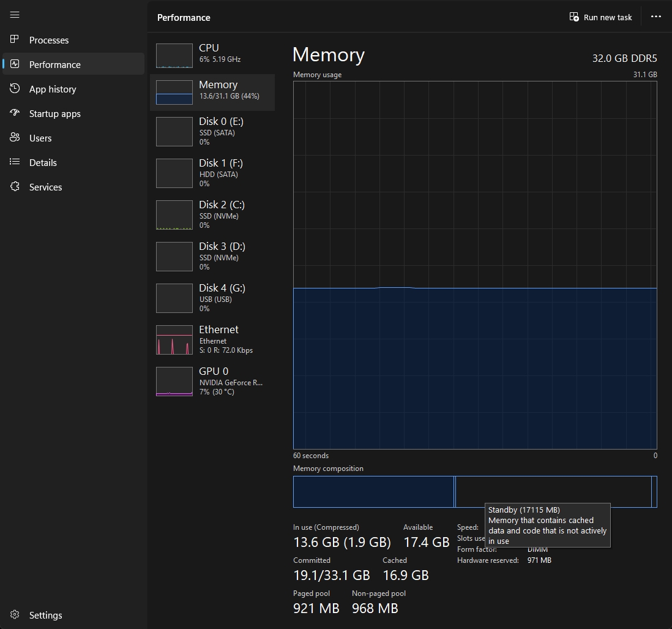Viewport: 672px width, 629px height.
Task: Click the 31.1 GB graph maximum label
Action: click(645, 75)
